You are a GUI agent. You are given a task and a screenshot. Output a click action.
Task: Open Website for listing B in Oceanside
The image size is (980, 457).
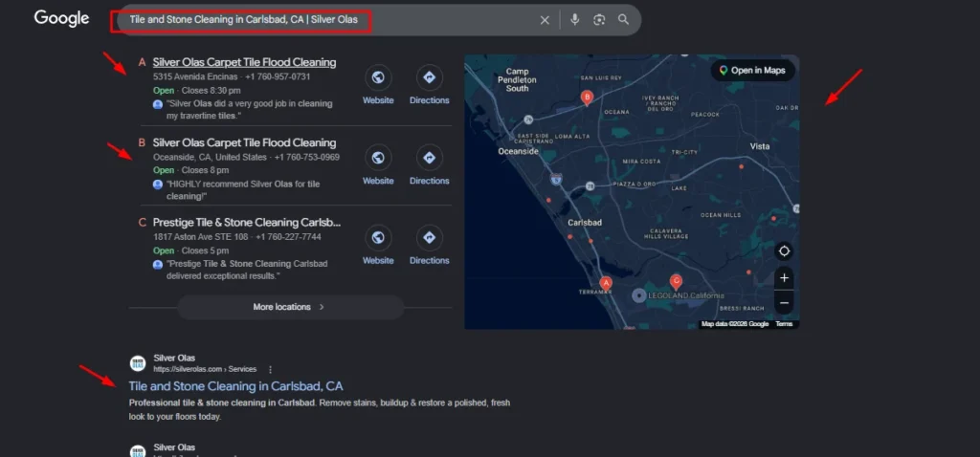(x=378, y=165)
